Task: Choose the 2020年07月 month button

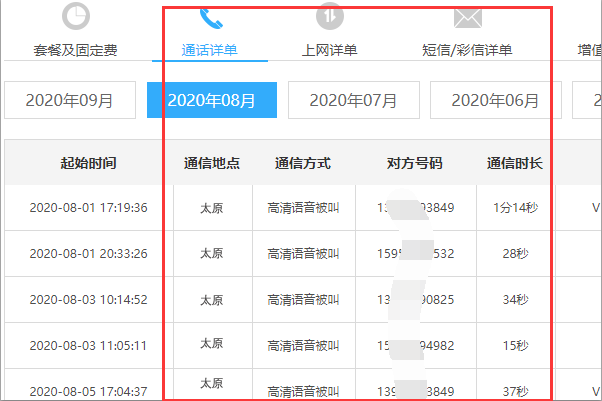Action: [x=353, y=100]
